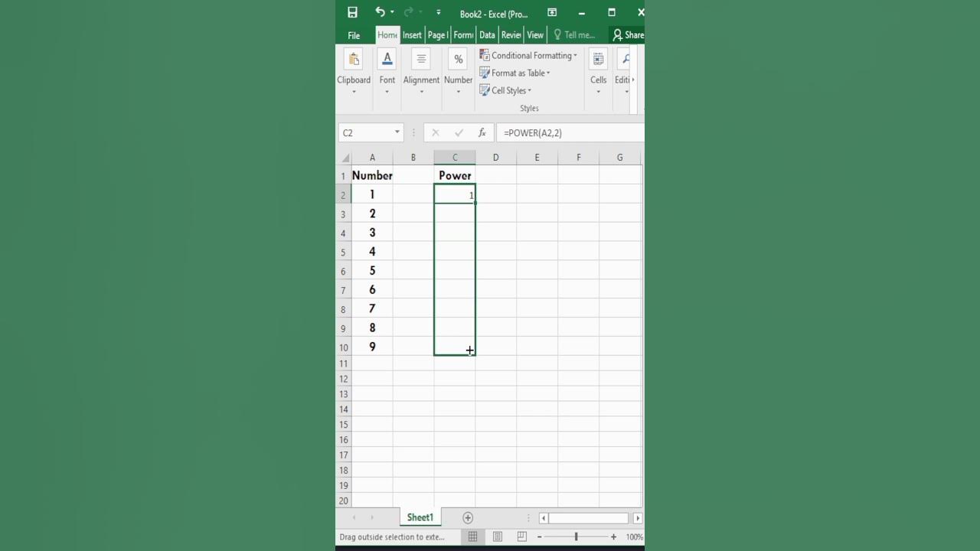
Task: Click the zoom out minus button
Action: [539, 537]
